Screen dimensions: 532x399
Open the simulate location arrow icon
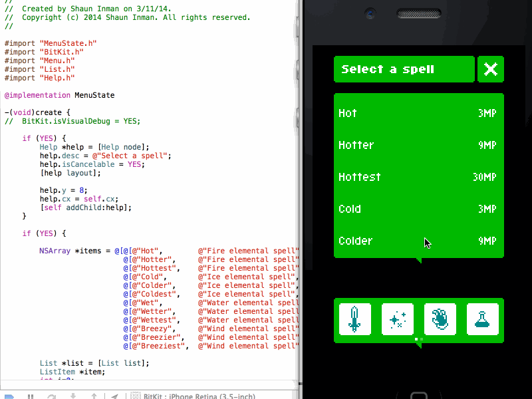click(115, 396)
